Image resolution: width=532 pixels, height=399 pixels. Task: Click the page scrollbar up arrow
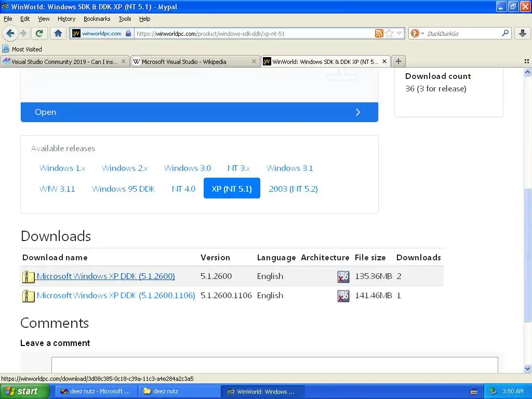tap(527, 72)
